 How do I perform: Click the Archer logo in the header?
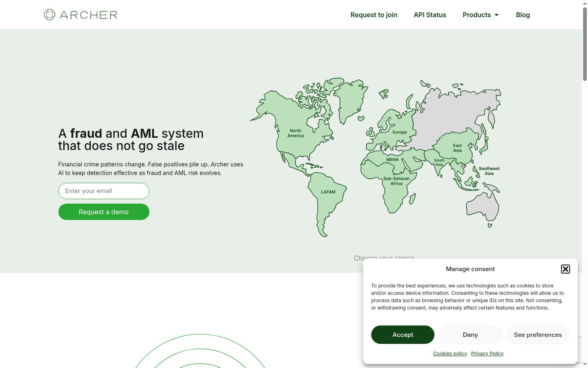80,15
